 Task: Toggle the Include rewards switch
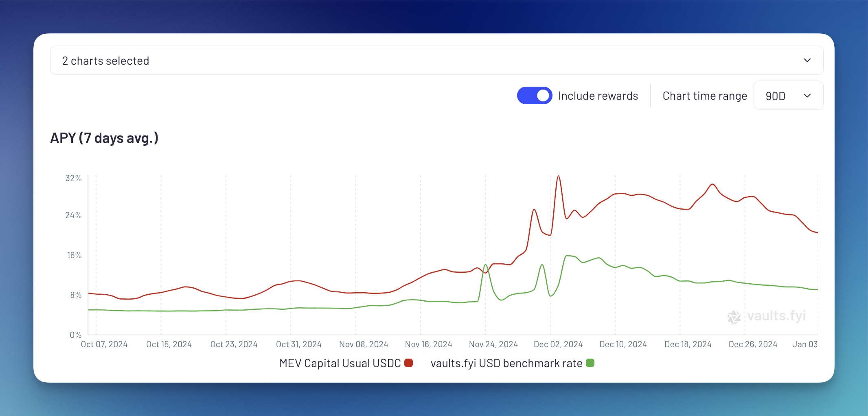tap(535, 96)
